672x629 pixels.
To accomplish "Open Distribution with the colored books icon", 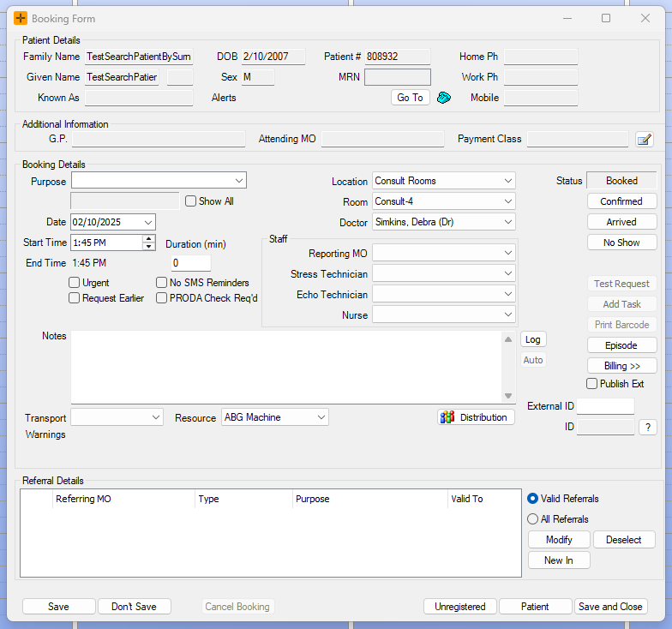I will tap(476, 417).
